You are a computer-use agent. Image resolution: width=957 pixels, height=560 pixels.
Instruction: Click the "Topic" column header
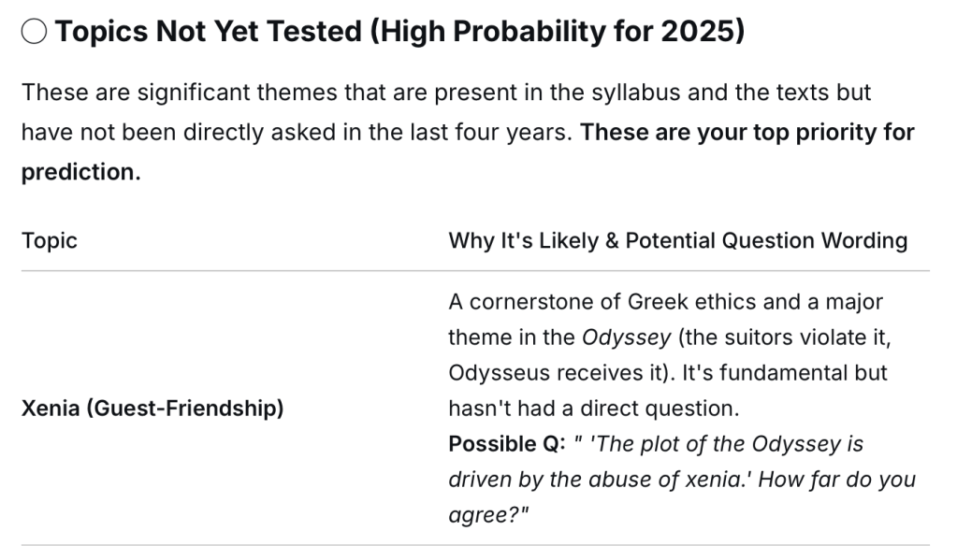[x=49, y=241]
